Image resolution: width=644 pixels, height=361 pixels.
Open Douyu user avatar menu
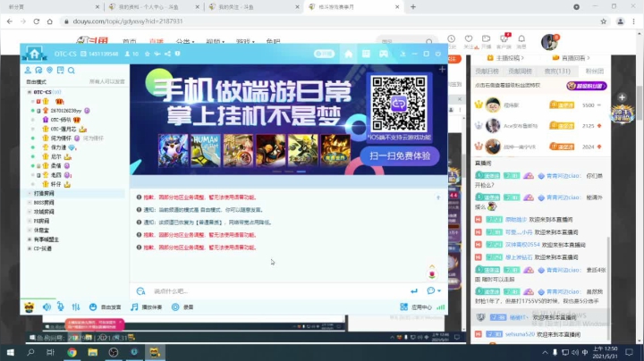[549, 42]
